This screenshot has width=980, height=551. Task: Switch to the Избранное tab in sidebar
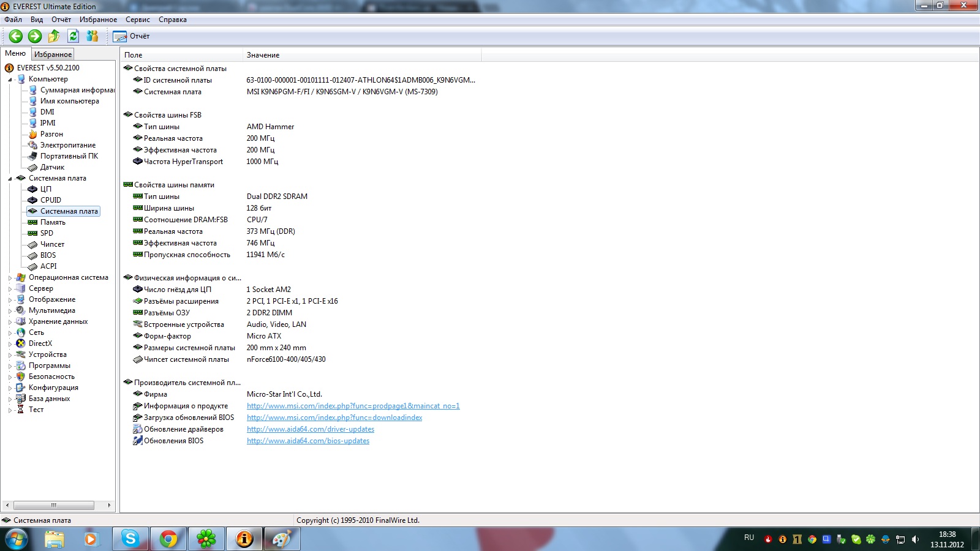click(x=53, y=54)
